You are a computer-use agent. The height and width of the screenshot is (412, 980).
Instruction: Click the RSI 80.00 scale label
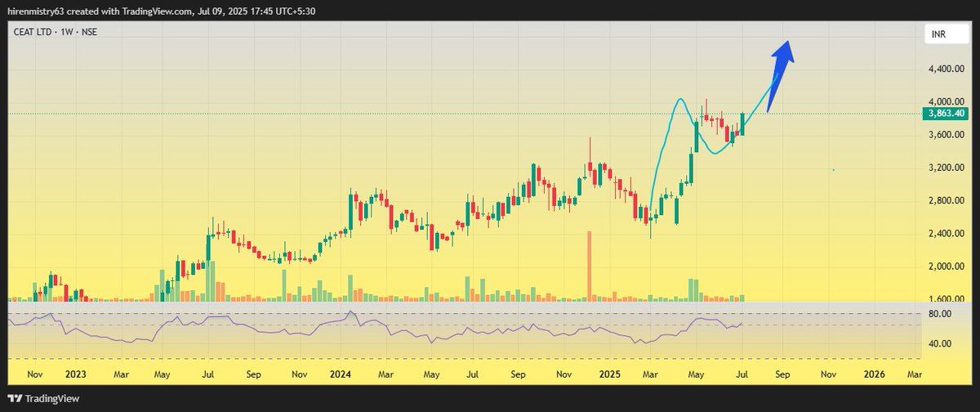[x=941, y=314]
